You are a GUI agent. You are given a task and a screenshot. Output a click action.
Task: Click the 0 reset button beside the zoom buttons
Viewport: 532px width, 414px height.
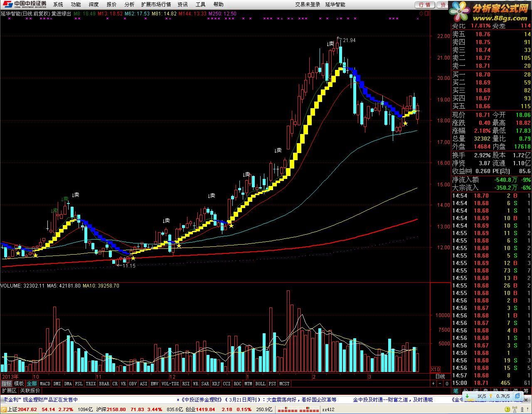tap(447, 384)
